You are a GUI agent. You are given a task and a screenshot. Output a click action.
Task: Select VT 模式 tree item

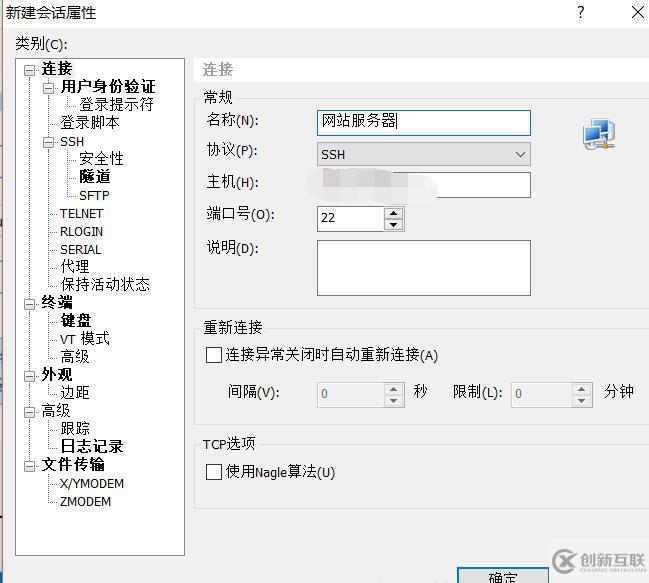coord(85,338)
